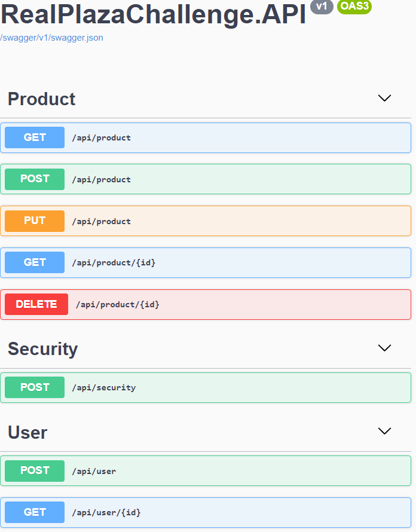Click the Product section header
Screen dimensions: 416x532
click(x=41, y=99)
